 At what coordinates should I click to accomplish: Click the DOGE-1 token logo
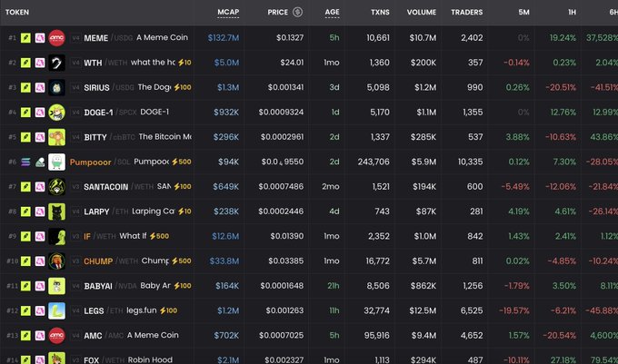tap(56, 113)
